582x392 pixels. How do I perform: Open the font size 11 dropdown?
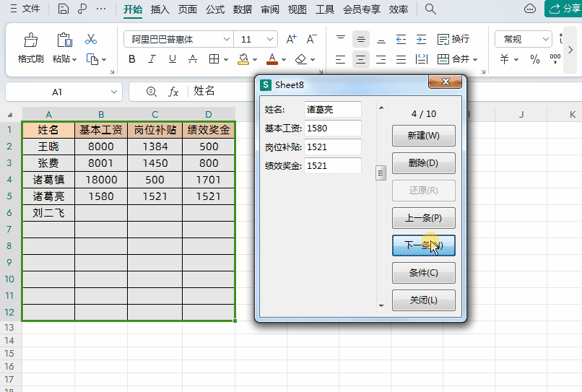(x=270, y=39)
